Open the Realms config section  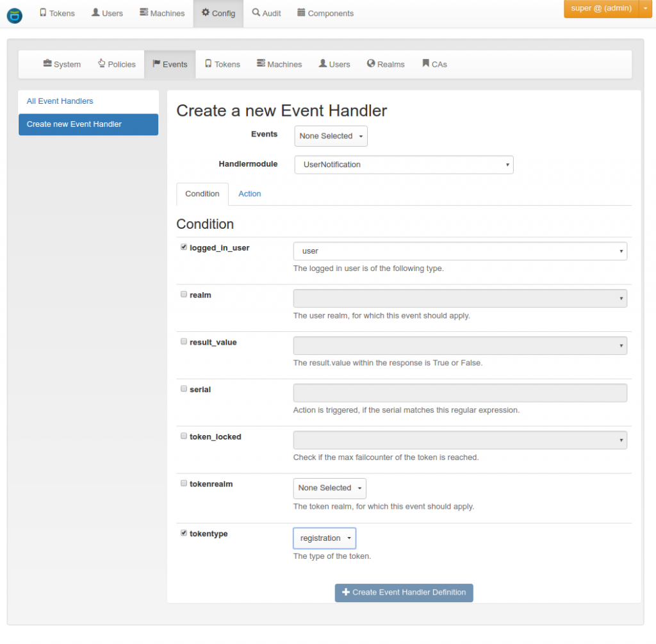(x=386, y=64)
